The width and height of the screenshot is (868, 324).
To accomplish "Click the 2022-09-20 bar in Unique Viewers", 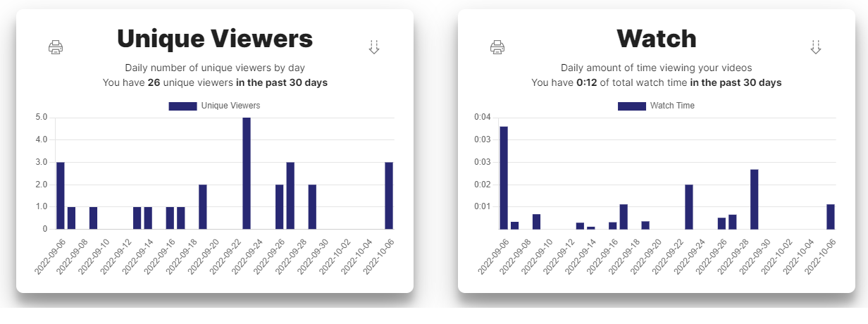I will pyautogui.click(x=203, y=206).
